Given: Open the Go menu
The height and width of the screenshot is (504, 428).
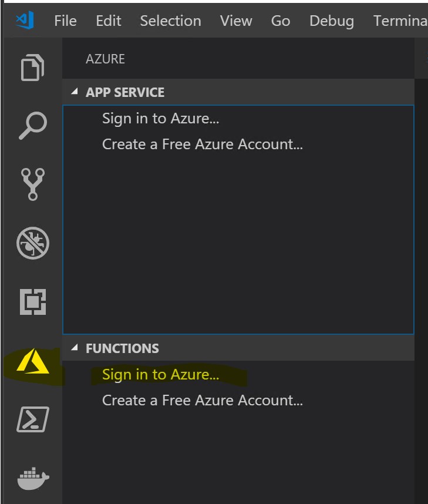Looking at the screenshot, I should 281,21.
